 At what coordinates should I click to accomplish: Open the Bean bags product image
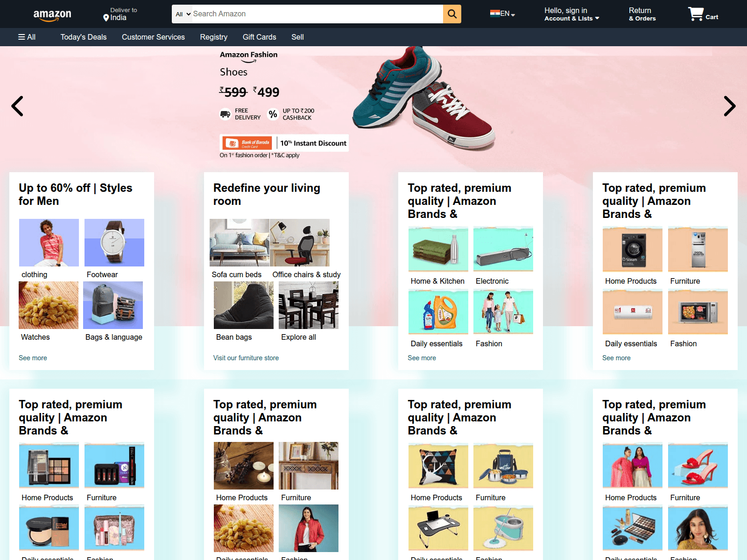tap(244, 305)
